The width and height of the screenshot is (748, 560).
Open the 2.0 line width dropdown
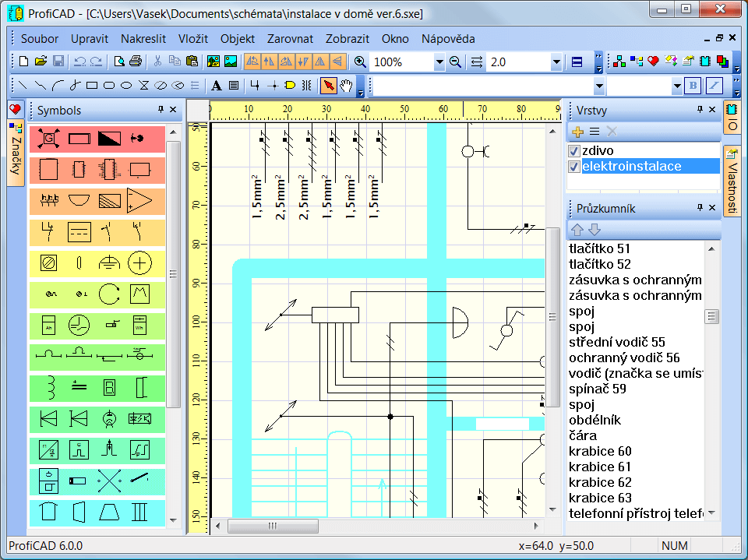(556, 62)
